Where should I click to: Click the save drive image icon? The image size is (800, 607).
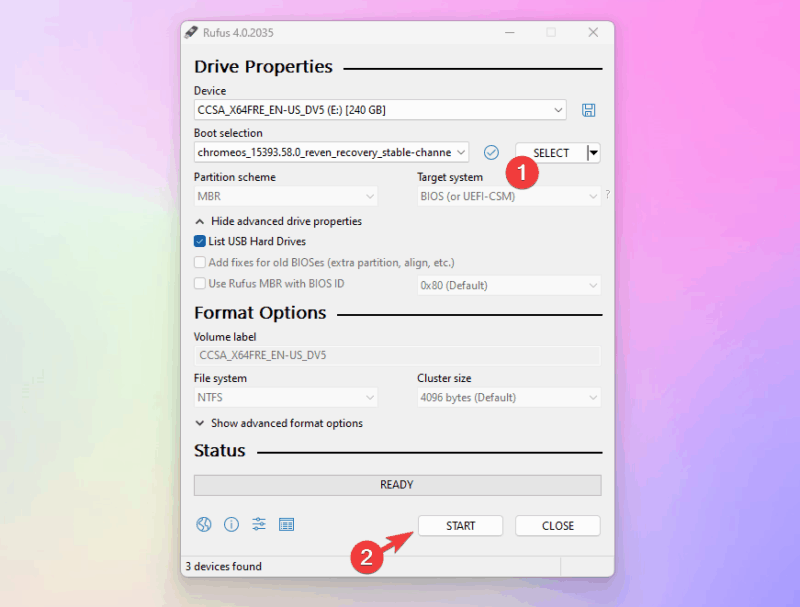[588, 110]
